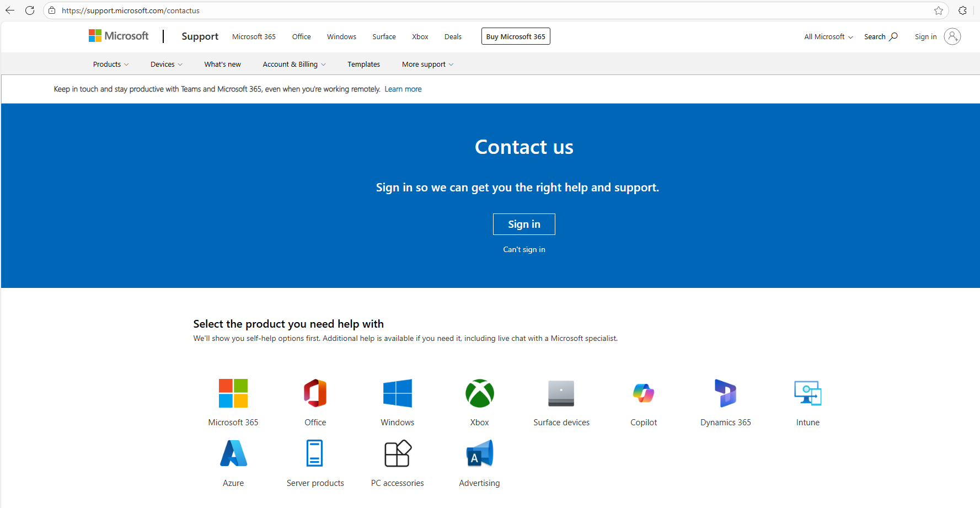Open What's new menu item
The image size is (980, 508).
pos(223,65)
